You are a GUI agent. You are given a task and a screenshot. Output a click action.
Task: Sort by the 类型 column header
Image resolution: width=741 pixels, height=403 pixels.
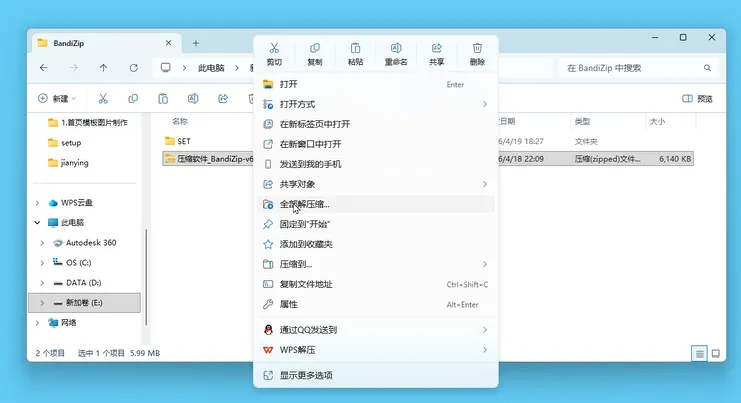582,121
